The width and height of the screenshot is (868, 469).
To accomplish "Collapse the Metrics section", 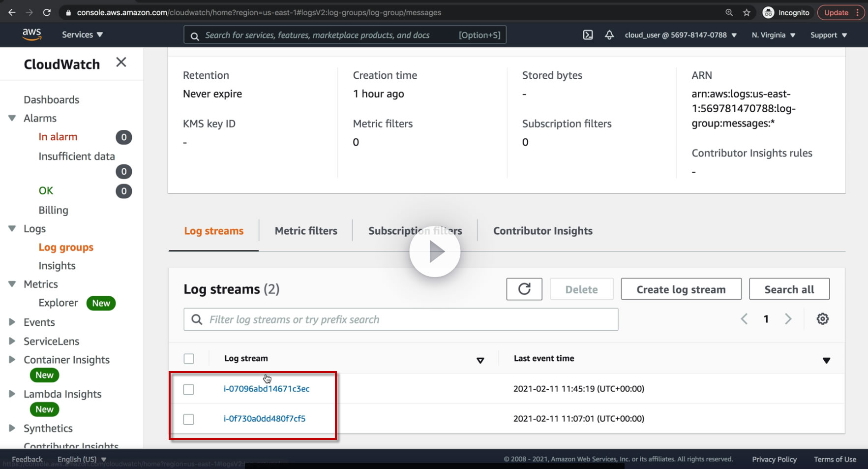I will (x=12, y=284).
